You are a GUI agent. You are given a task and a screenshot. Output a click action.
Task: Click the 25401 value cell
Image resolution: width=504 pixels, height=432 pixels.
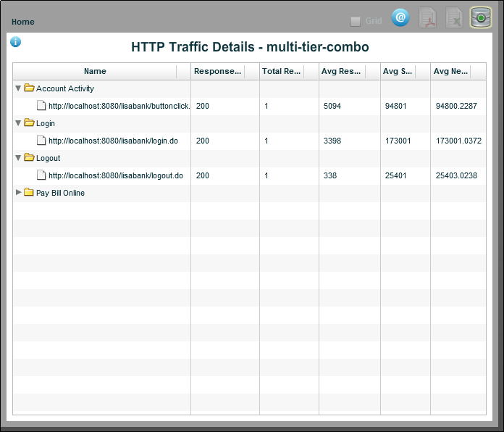tap(395, 175)
